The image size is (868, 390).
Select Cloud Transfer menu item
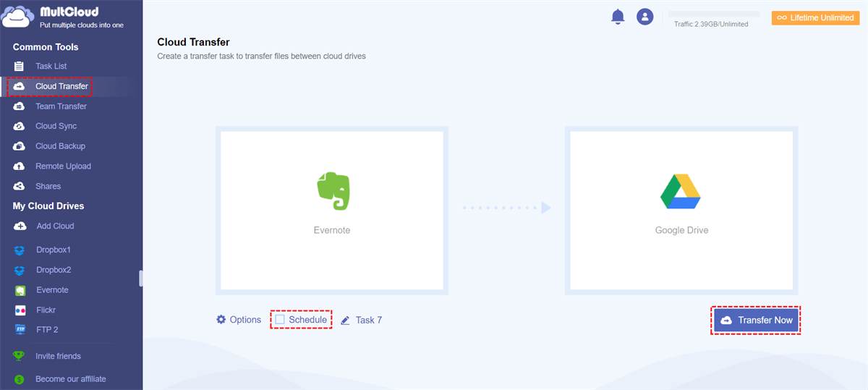click(x=61, y=86)
